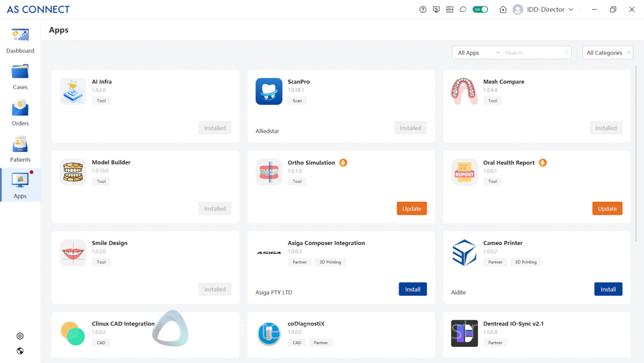
Task: Go to Dashboard in sidebar
Action: [20, 41]
